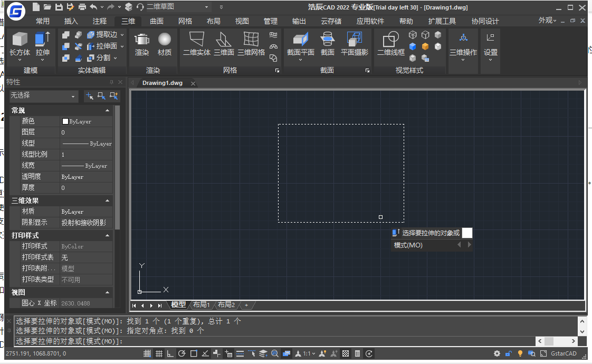
Task: Click the 特性 panel vertical scrollbar
Action: point(117,168)
